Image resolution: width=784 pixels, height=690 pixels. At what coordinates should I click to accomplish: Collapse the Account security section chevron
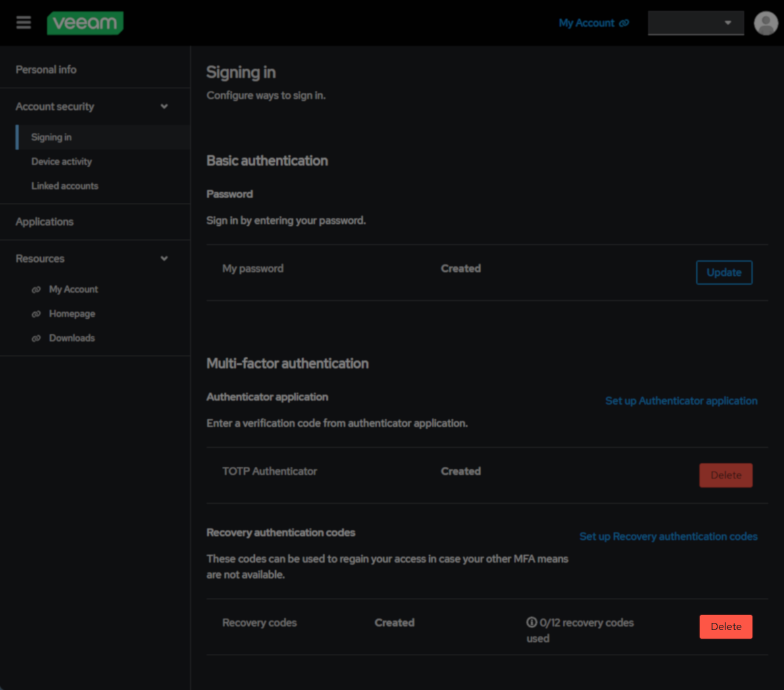pos(164,107)
